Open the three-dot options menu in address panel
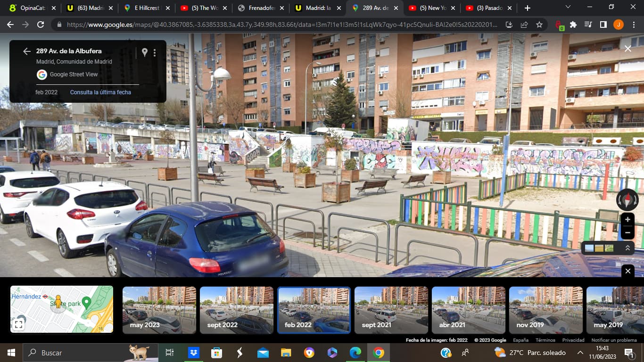 click(x=155, y=53)
